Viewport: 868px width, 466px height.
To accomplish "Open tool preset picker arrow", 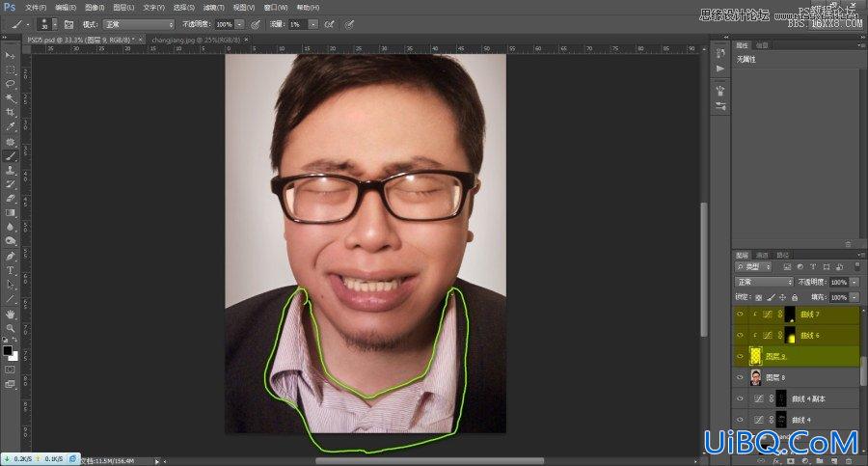I will [28, 24].
